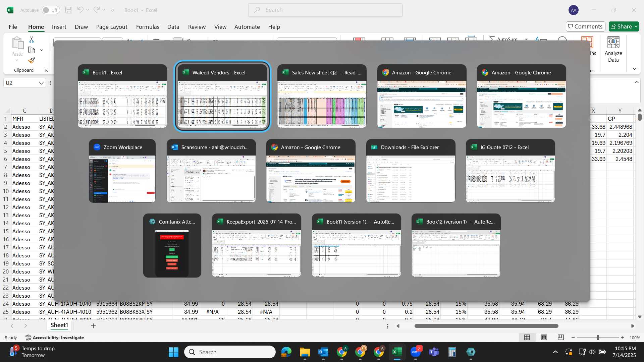Screen dimensions: 644x362
Task: Click the horizontal scrollbar thumb
Action: click(x=486, y=326)
